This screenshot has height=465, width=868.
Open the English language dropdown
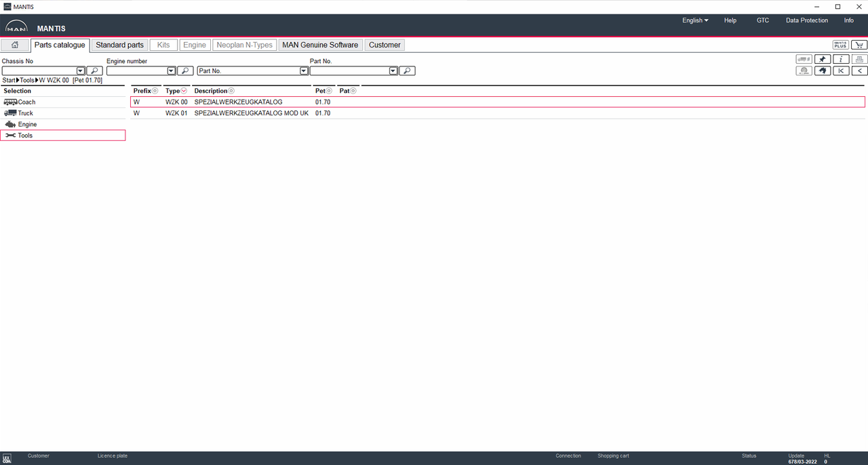tap(695, 20)
